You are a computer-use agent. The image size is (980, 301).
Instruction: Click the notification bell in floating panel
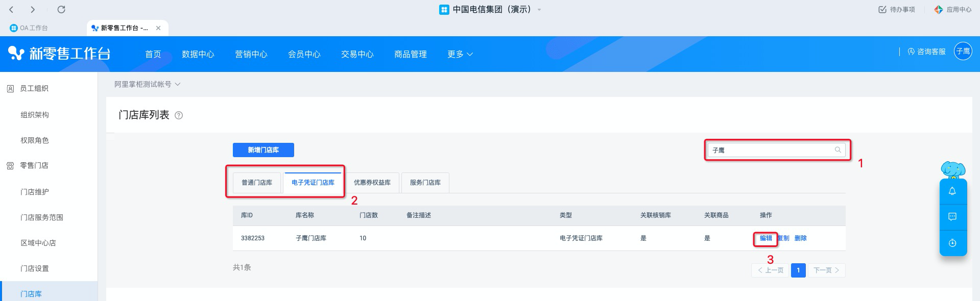tap(952, 191)
